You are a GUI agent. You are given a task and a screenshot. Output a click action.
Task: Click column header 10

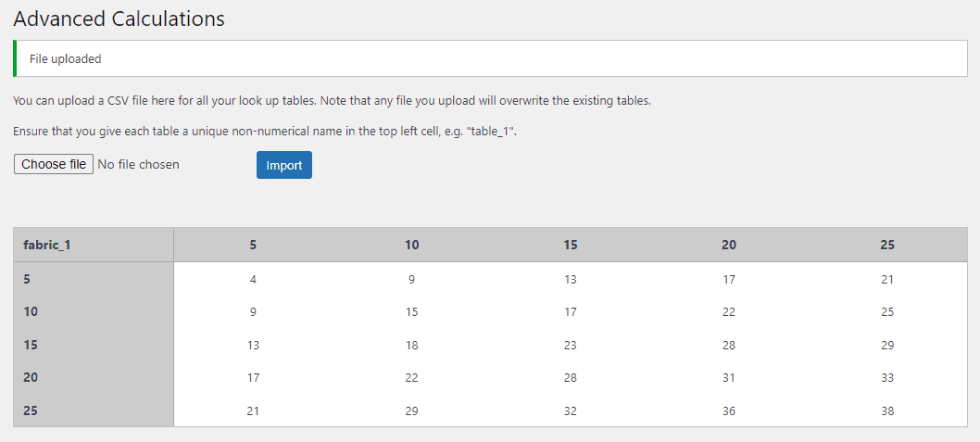click(412, 245)
